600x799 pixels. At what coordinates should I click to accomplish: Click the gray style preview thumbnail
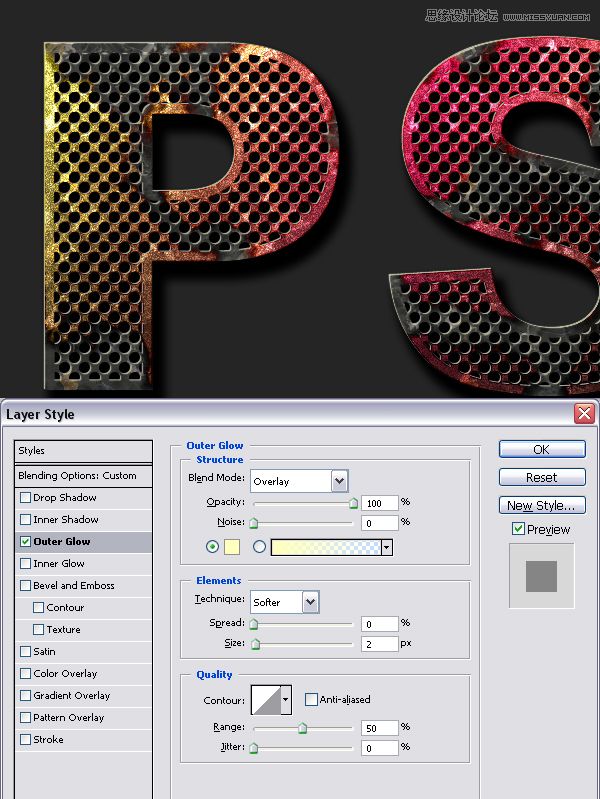(541, 576)
